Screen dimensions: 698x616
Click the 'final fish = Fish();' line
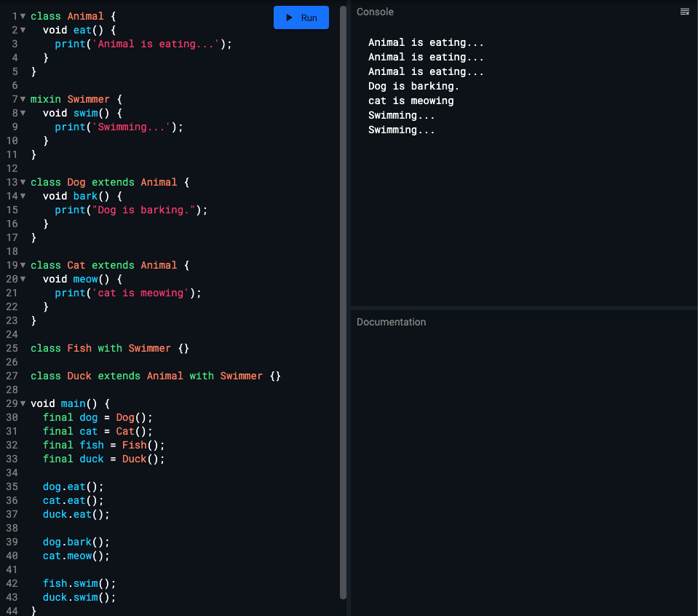104,445
